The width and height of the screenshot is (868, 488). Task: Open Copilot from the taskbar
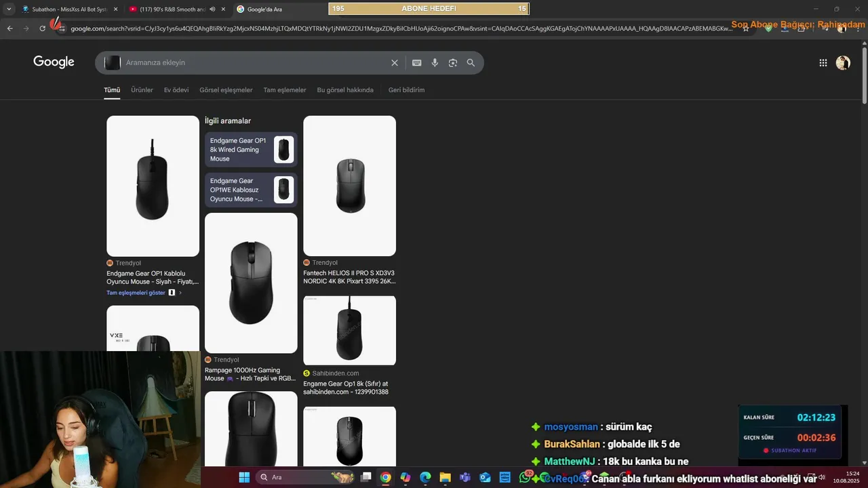click(x=406, y=477)
